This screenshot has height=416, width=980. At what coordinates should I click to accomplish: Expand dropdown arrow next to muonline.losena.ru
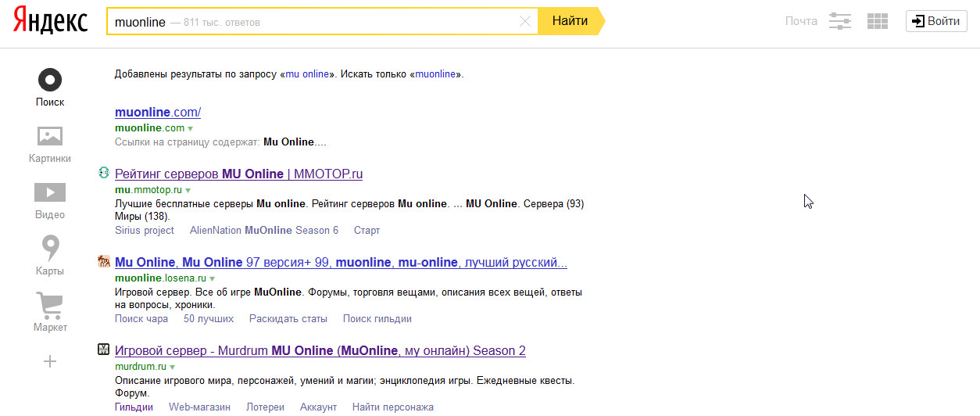[x=213, y=278]
